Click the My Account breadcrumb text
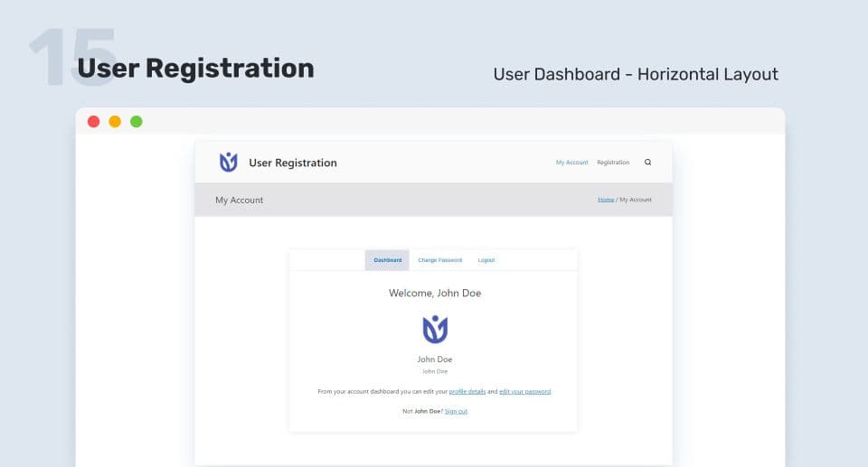Viewport: 868px width, 467px height. pyautogui.click(x=636, y=200)
